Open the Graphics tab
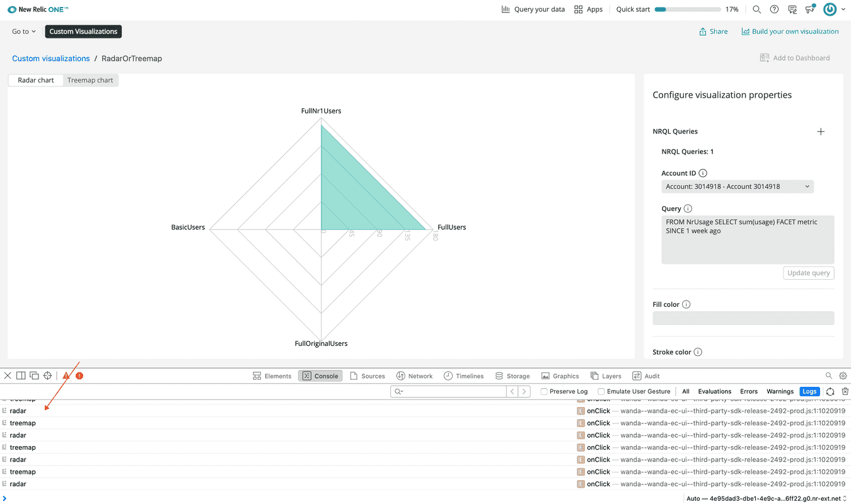Screen dimensions: 851x504 click(560, 376)
